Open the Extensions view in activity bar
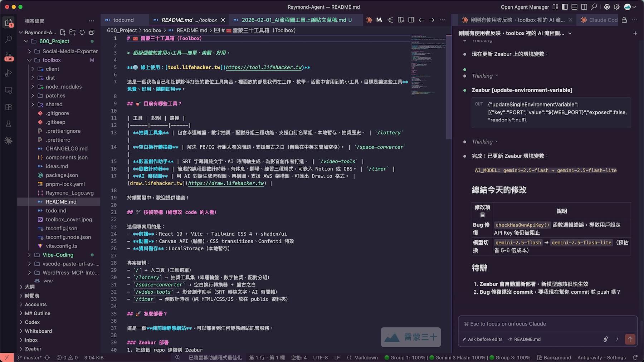 click(9, 107)
